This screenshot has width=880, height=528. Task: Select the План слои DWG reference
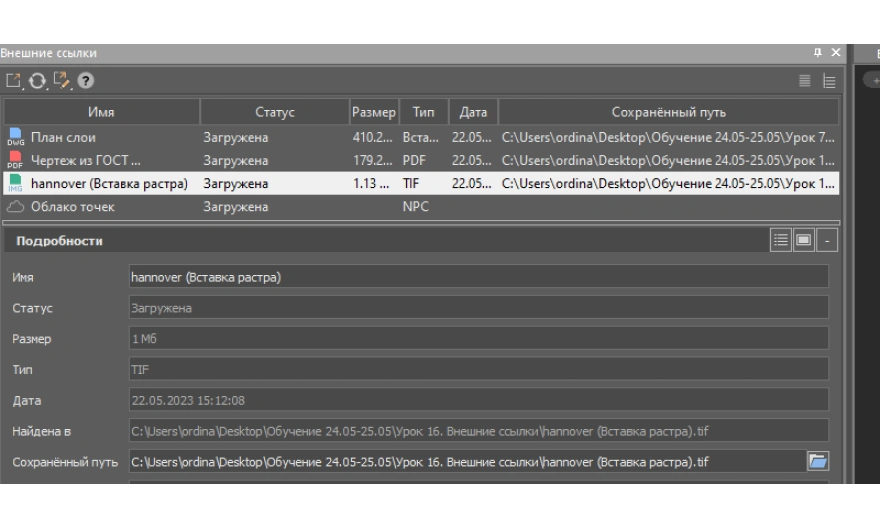63,137
